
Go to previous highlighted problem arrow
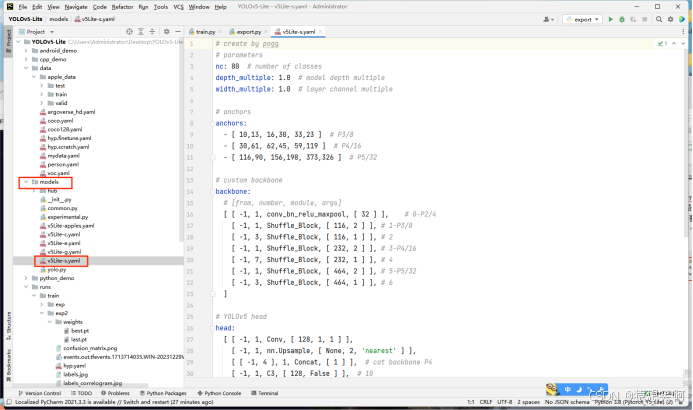coord(674,43)
